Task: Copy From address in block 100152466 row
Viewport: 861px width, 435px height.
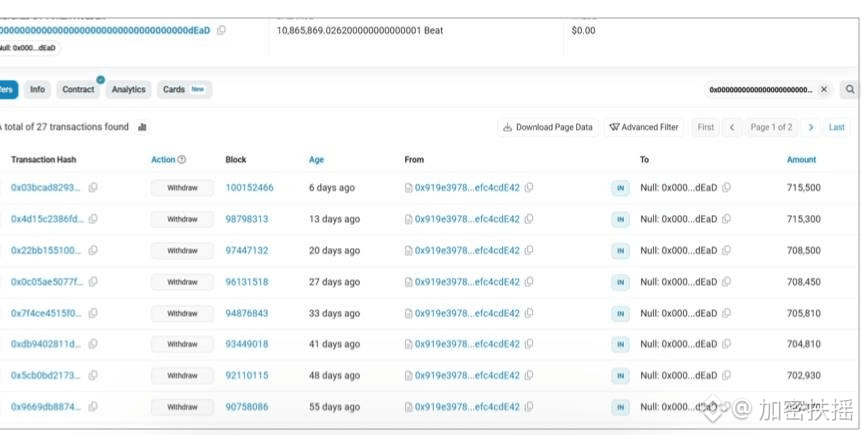Action: click(x=529, y=188)
